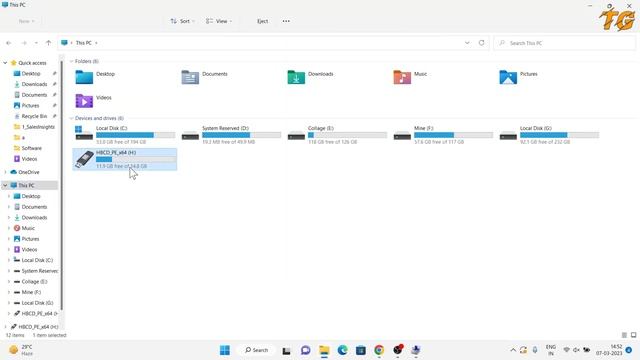Select the Mine (F:) drive

point(443,135)
